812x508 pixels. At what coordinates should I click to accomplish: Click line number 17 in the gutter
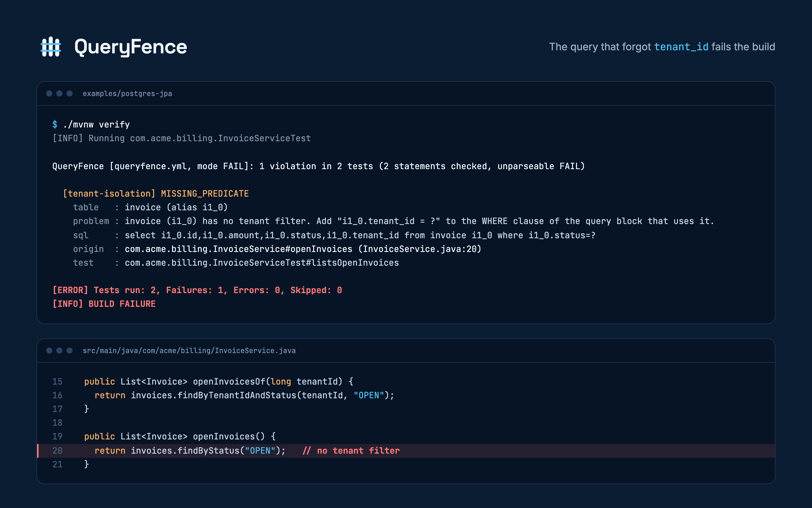coord(57,409)
